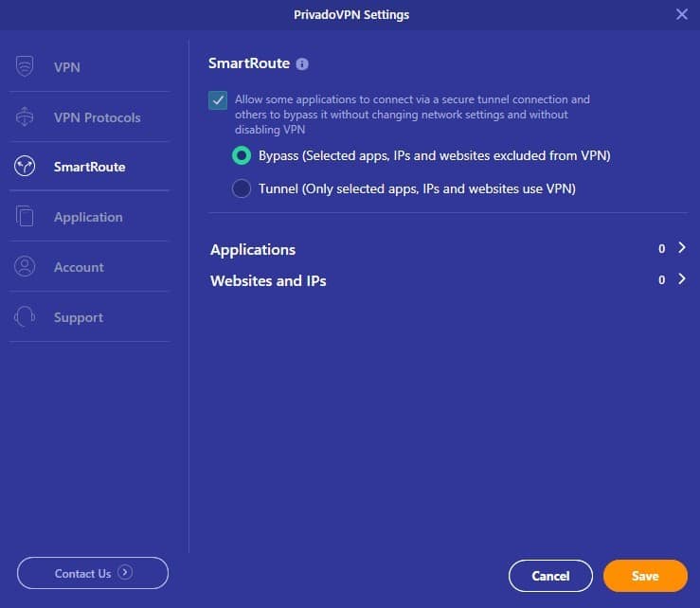Click the VPN shield icon in sidebar
Viewport: 700px width, 608px height.
[x=25, y=66]
